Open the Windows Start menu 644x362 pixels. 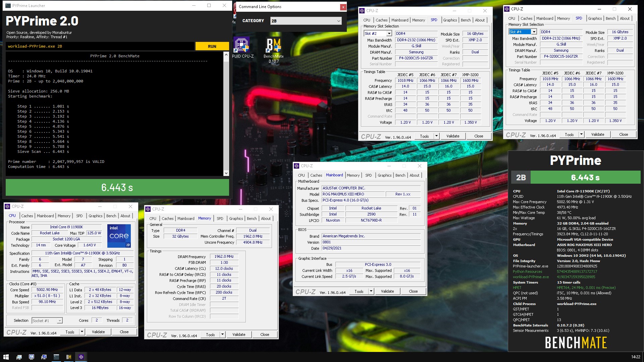click(x=6, y=357)
